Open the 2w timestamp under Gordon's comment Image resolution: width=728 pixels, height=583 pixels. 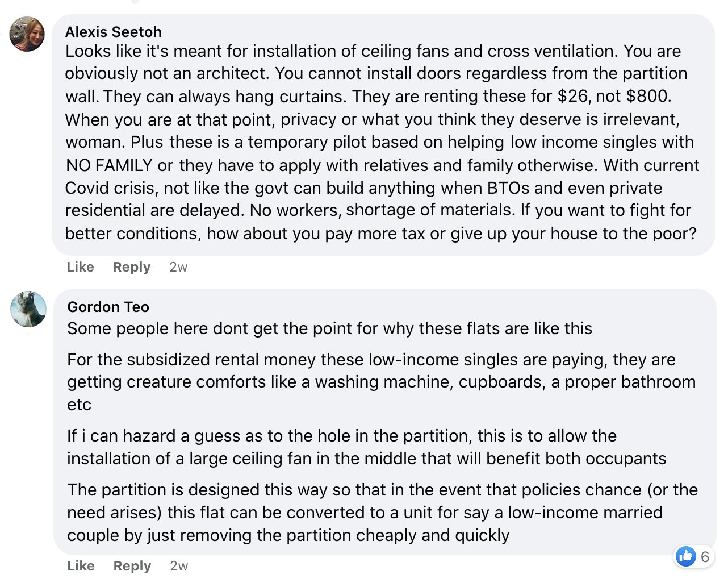179,566
